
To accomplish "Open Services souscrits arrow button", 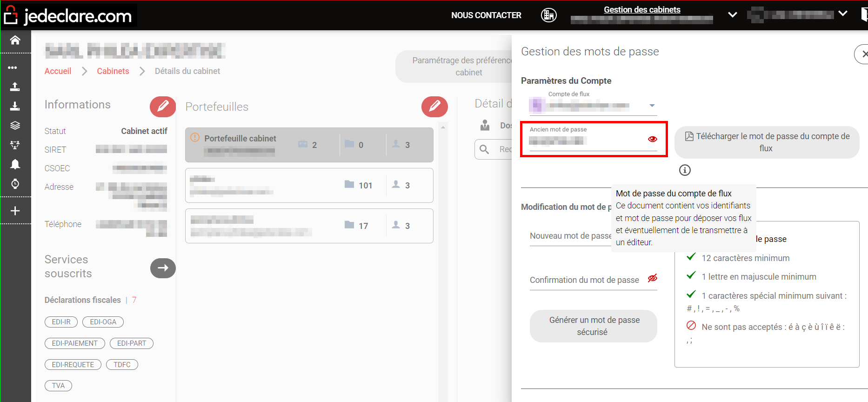I will (x=163, y=268).
